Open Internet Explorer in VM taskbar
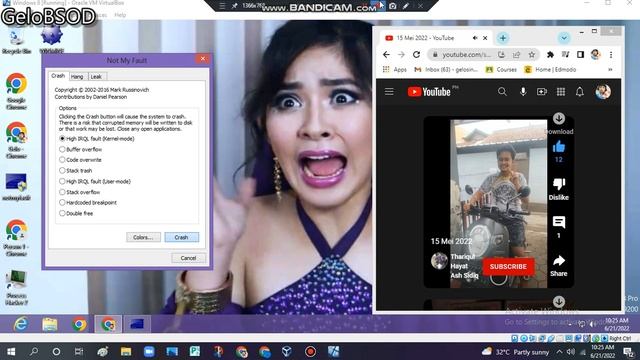This screenshot has height=360, width=640. [x=21, y=324]
